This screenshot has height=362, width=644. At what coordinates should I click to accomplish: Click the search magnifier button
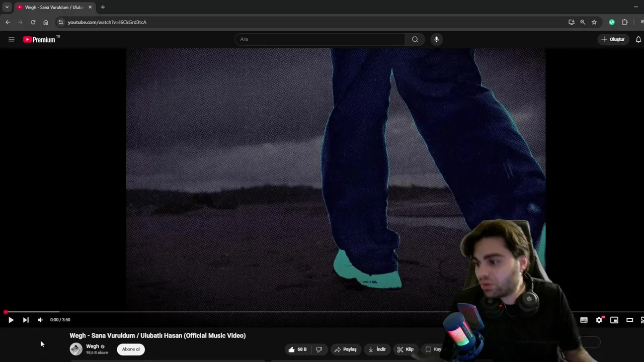tap(415, 39)
